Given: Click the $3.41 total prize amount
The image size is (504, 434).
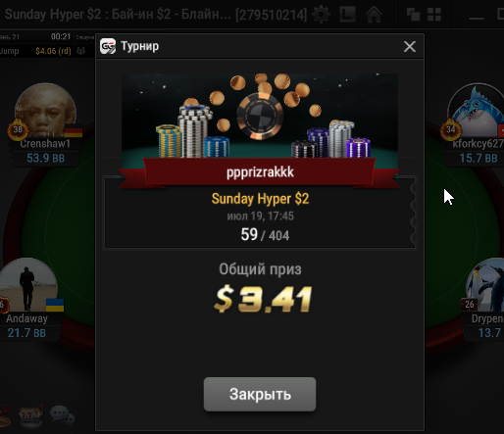Looking at the screenshot, I should click(x=263, y=299).
